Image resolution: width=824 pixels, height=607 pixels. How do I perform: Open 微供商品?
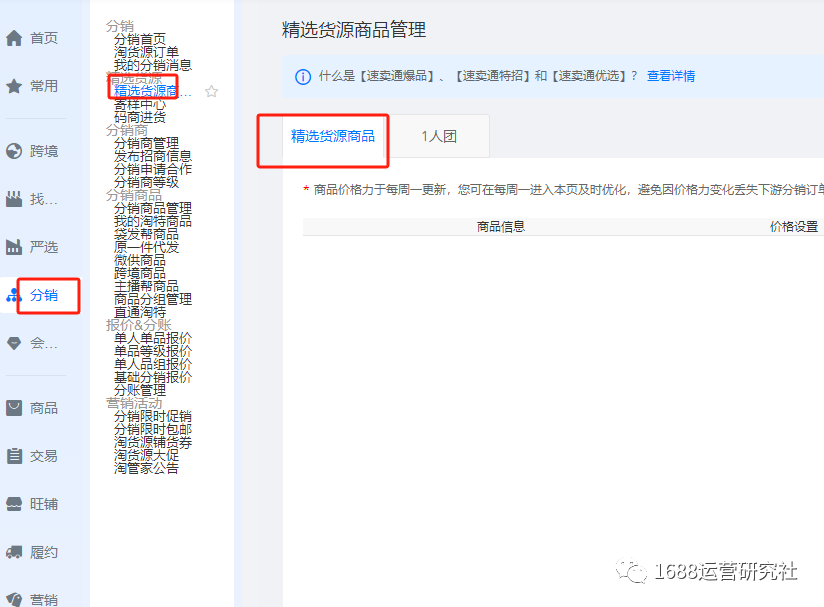click(x=140, y=260)
